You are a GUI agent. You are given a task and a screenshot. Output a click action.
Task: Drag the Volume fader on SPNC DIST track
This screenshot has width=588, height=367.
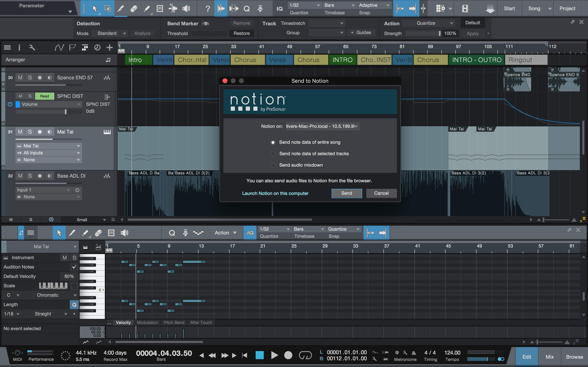coord(65,111)
